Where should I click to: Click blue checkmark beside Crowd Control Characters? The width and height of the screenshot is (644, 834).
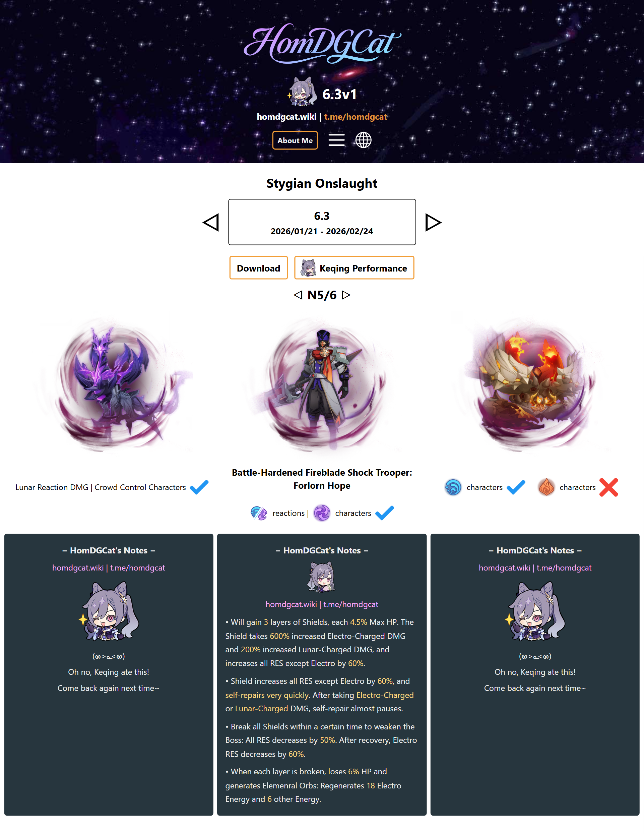199,487
